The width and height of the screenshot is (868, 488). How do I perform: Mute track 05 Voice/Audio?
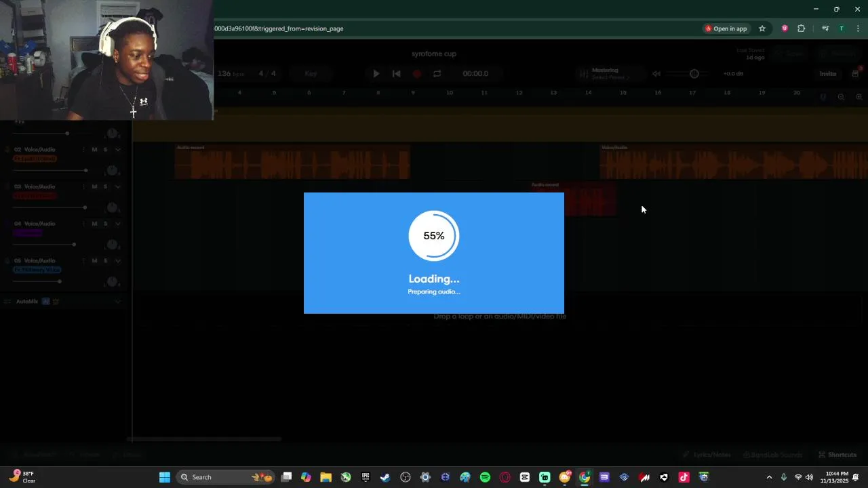pos(94,261)
